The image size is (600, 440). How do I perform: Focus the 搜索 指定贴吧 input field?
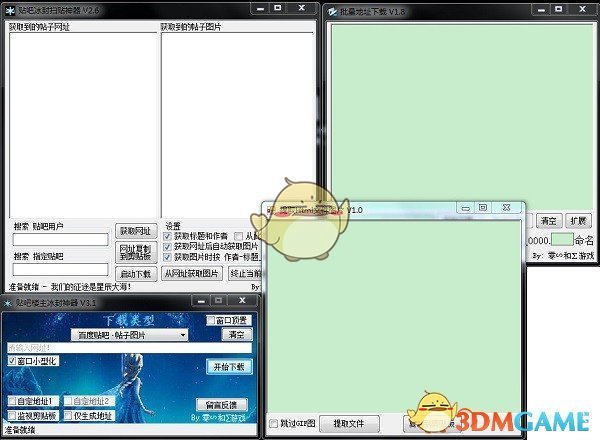click(x=60, y=269)
